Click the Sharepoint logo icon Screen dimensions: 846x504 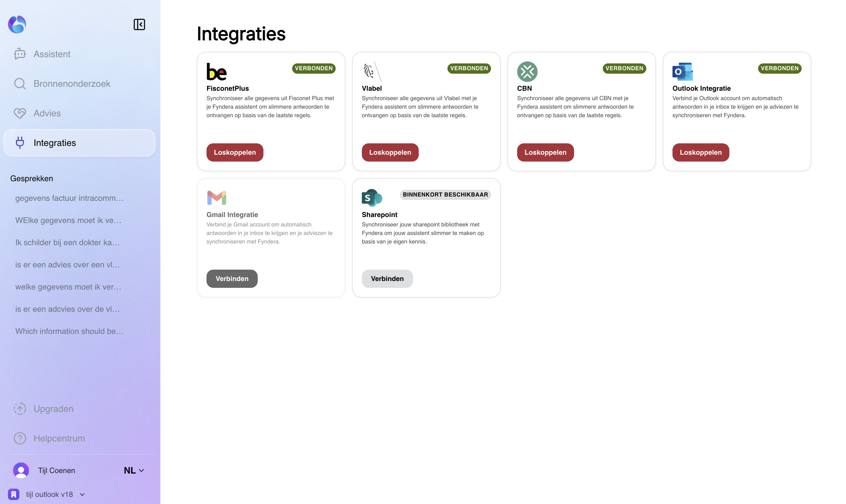coord(372,197)
